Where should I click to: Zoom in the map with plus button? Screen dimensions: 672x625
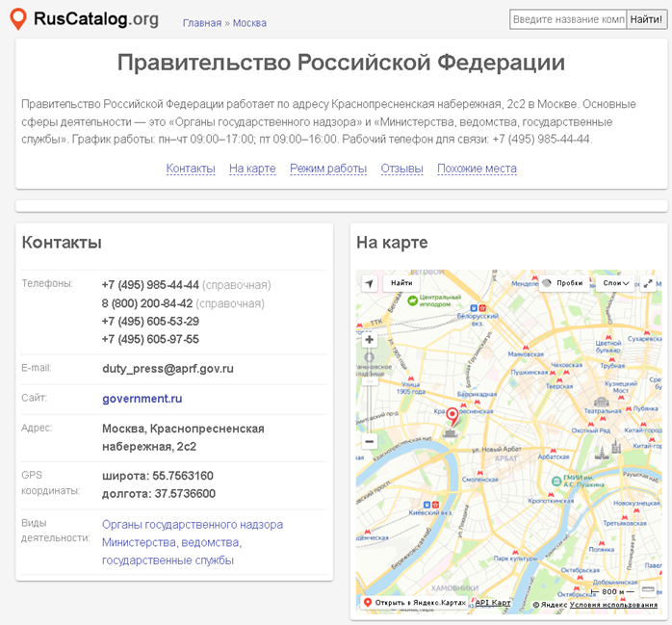tap(370, 340)
